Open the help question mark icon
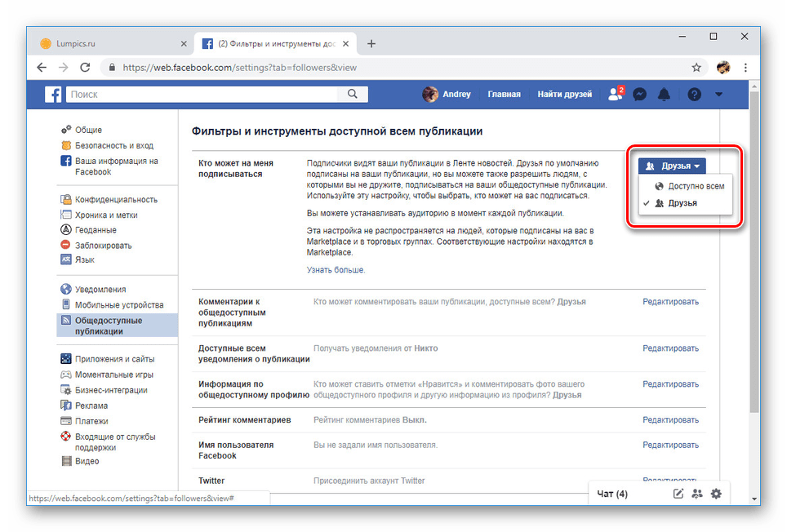Screen dimensions: 787x532 tap(693, 94)
